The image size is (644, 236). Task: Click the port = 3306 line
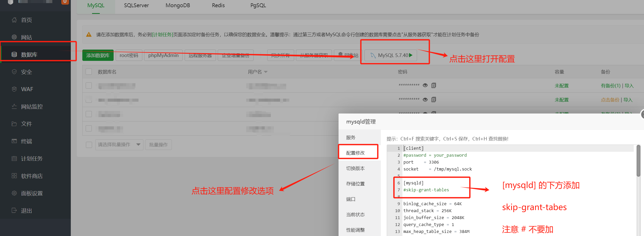421,162
